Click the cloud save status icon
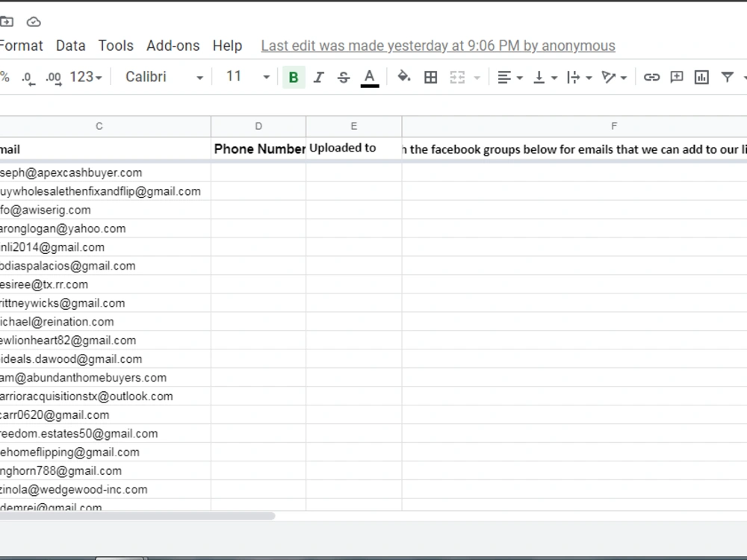 click(x=34, y=22)
